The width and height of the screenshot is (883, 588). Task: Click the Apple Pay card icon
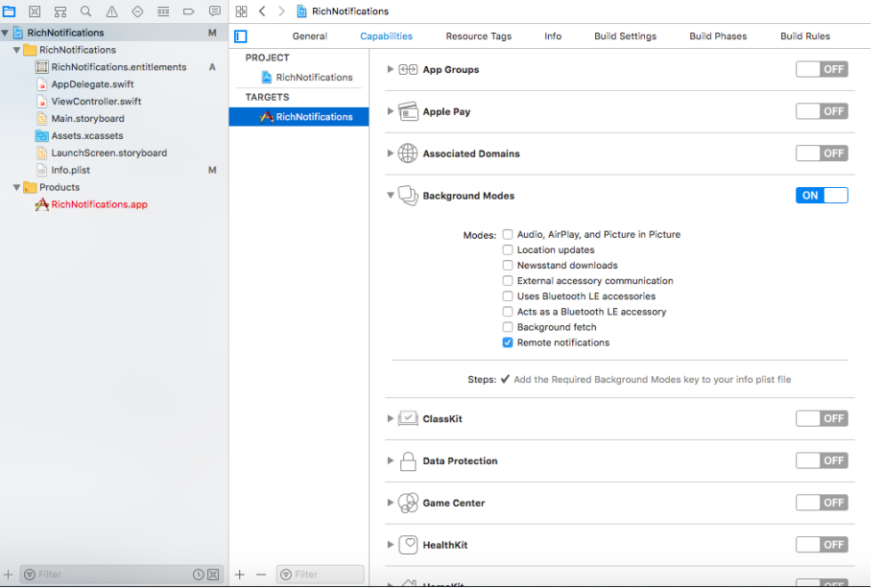coord(408,111)
